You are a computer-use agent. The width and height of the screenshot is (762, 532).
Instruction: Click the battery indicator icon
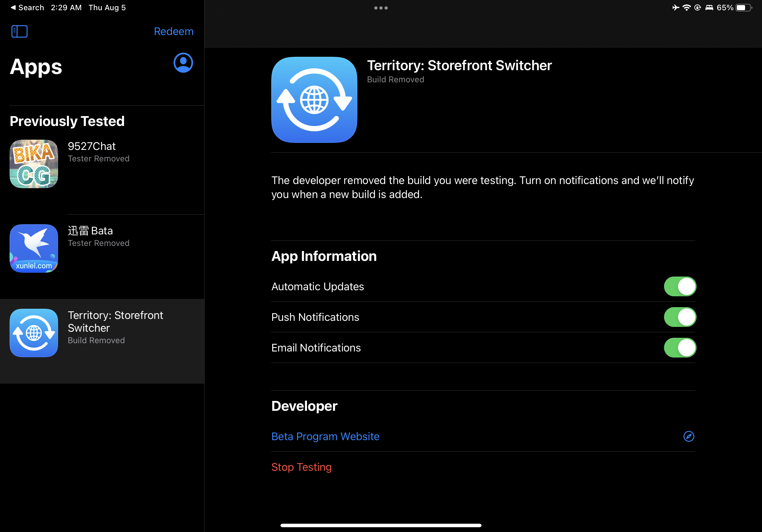coord(744,8)
